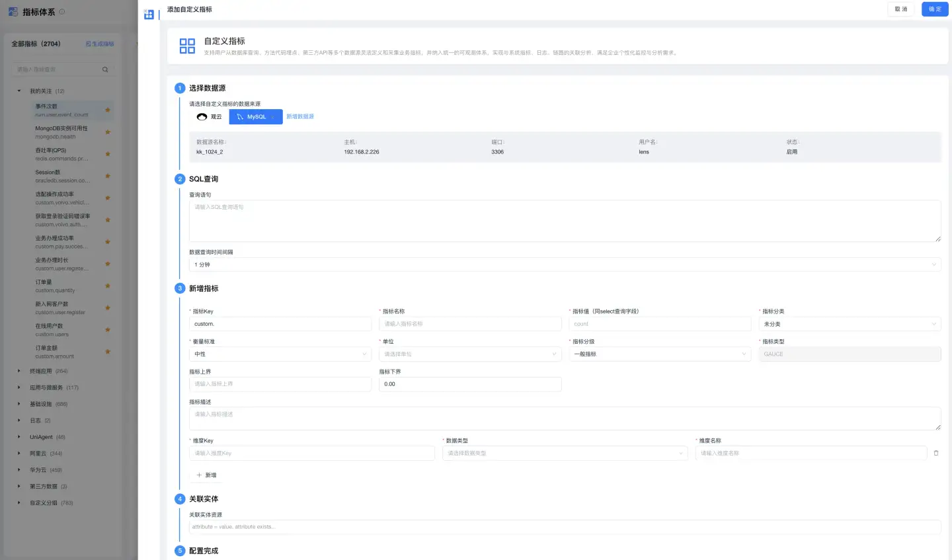Image resolution: width=952 pixels, height=560 pixels.
Task: Select the 观云 data source option
Action: (210, 116)
